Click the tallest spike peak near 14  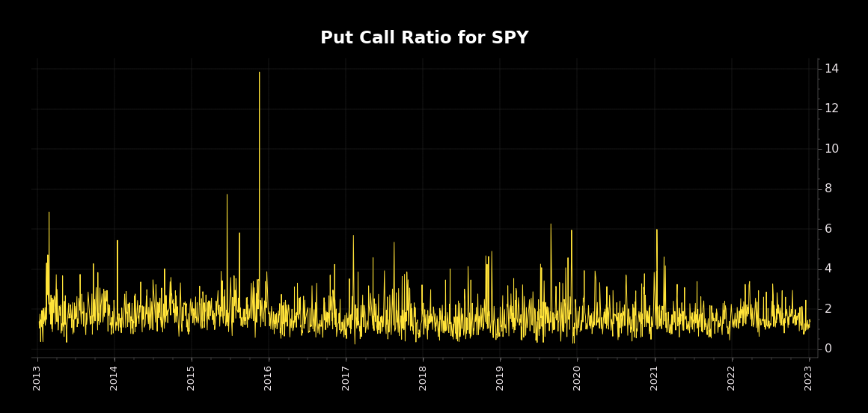point(259,73)
